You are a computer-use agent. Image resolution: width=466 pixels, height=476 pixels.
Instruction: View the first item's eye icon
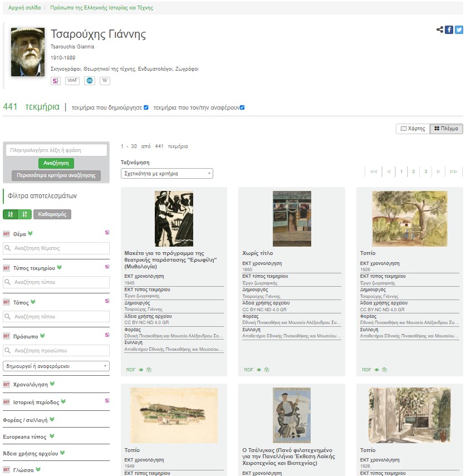[141, 370]
